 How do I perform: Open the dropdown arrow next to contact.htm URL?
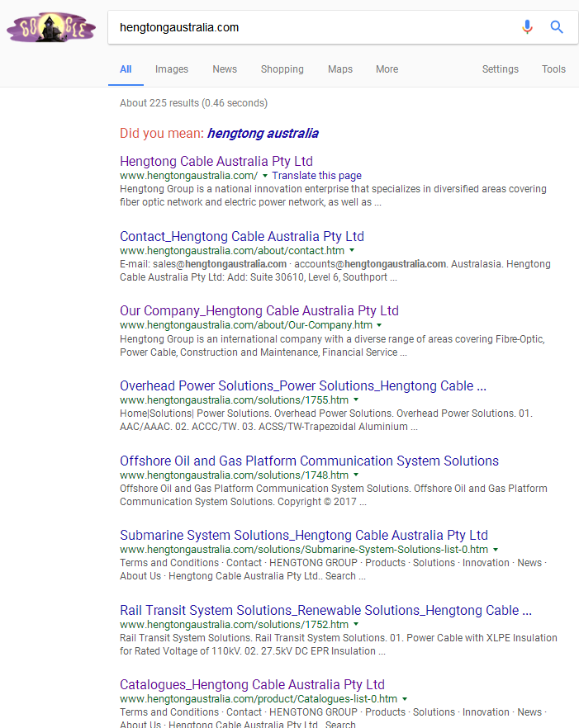pyautogui.click(x=352, y=250)
